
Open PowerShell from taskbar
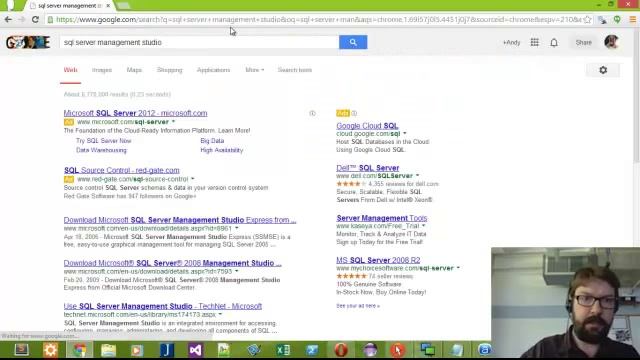[x=312, y=350]
